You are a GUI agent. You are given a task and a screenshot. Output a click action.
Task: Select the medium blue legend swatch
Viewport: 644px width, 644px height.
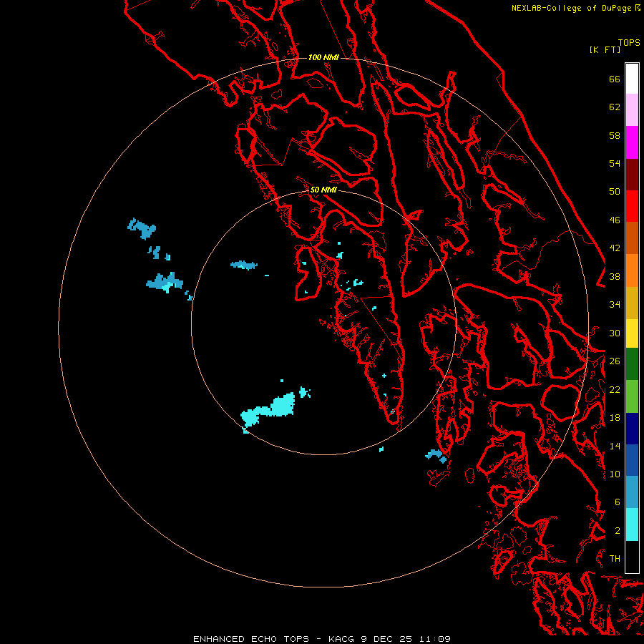coord(632,460)
